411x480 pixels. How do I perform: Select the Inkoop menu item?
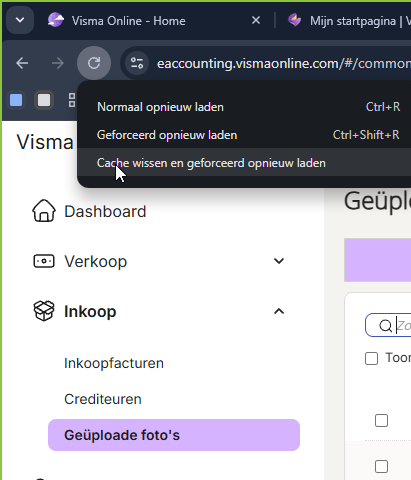coord(90,311)
